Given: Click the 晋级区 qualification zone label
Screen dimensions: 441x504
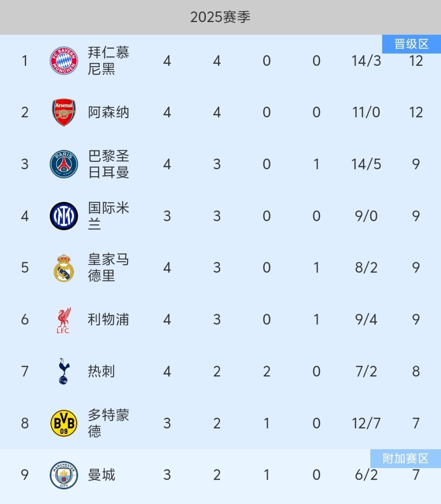Looking at the screenshot, I should [x=411, y=44].
